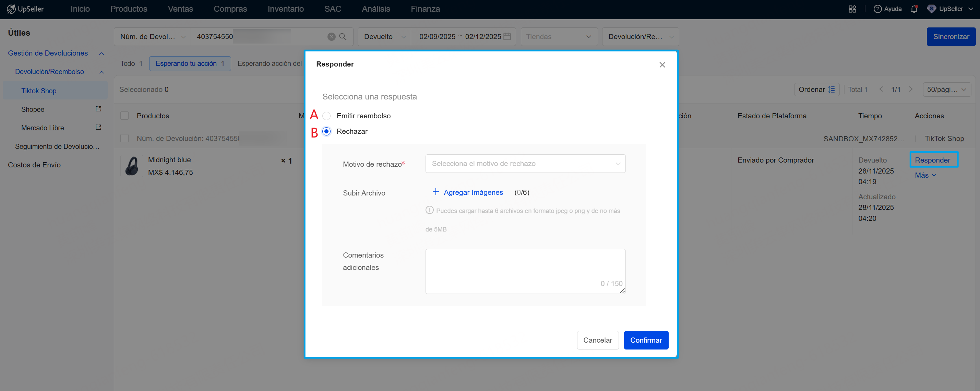Click the Cancelar button
The width and height of the screenshot is (980, 391).
coord(597,340)
